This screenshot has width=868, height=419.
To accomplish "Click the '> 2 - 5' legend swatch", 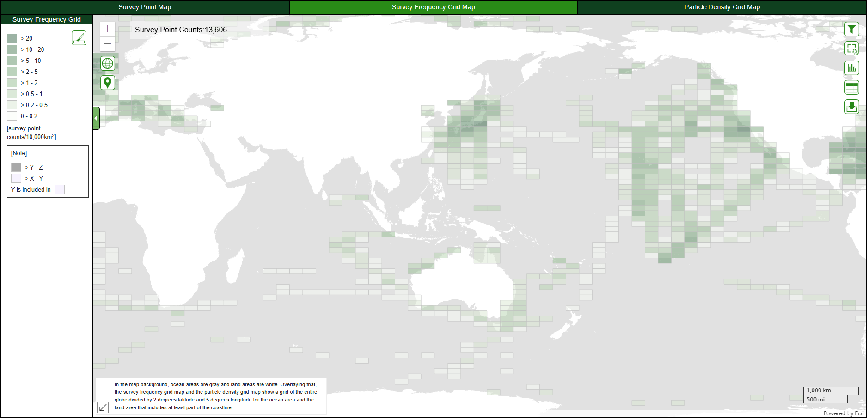I will coord(12,72).
